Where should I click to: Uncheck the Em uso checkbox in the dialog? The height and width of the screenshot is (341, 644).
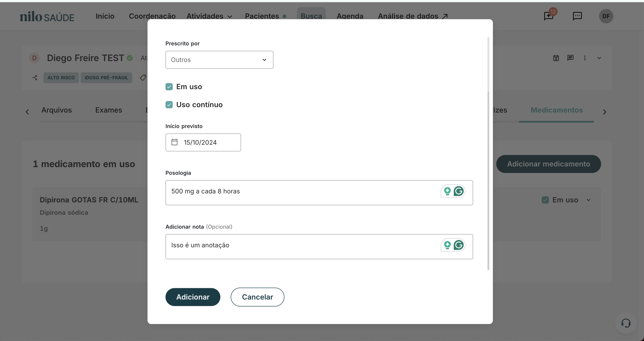point(169,86)
